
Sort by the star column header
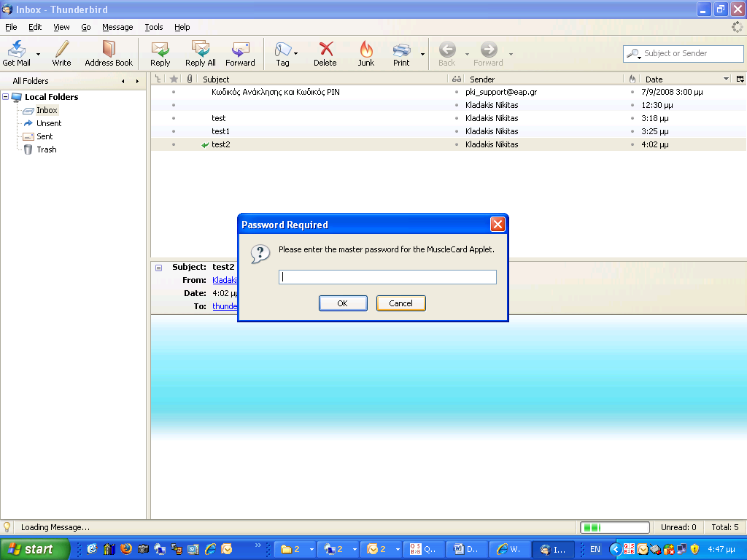pos(174,79)
